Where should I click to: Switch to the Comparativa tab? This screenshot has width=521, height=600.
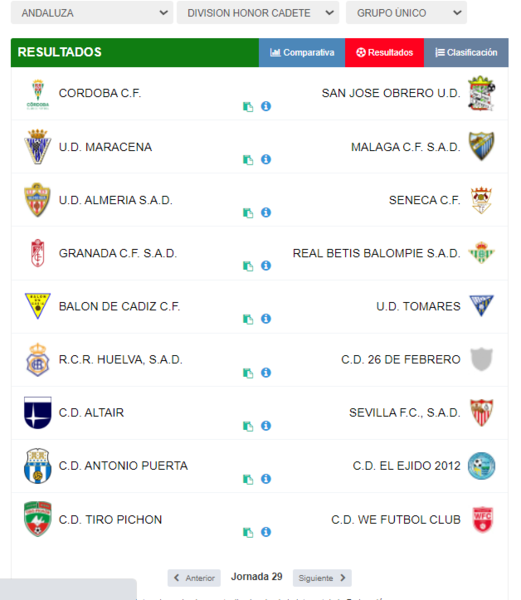point(302,52)
